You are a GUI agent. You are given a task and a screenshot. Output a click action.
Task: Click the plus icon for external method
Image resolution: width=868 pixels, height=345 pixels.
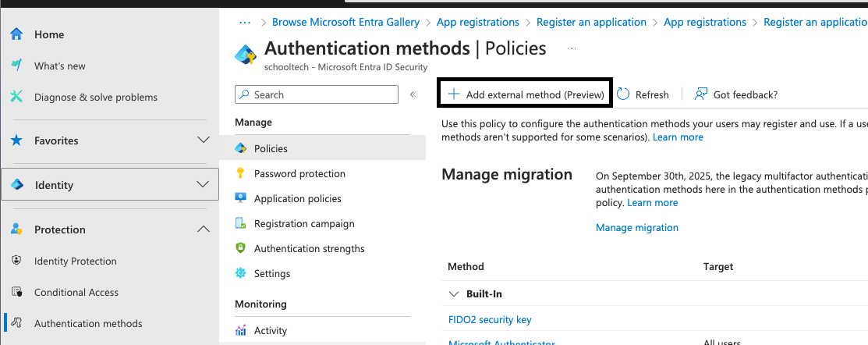pos(454,94)
